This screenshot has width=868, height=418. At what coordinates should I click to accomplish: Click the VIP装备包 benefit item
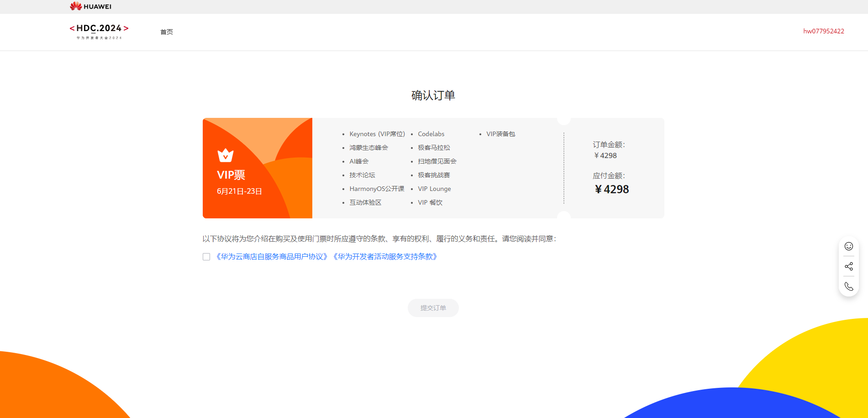click(x=501, y=134)
